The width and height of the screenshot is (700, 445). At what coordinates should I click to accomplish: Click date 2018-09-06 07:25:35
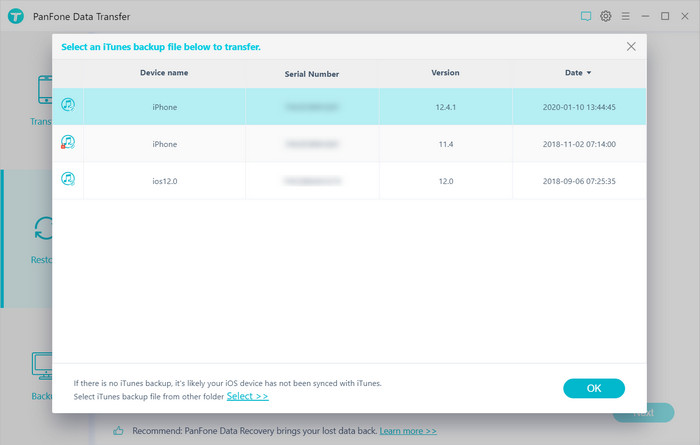pos(579,181)
